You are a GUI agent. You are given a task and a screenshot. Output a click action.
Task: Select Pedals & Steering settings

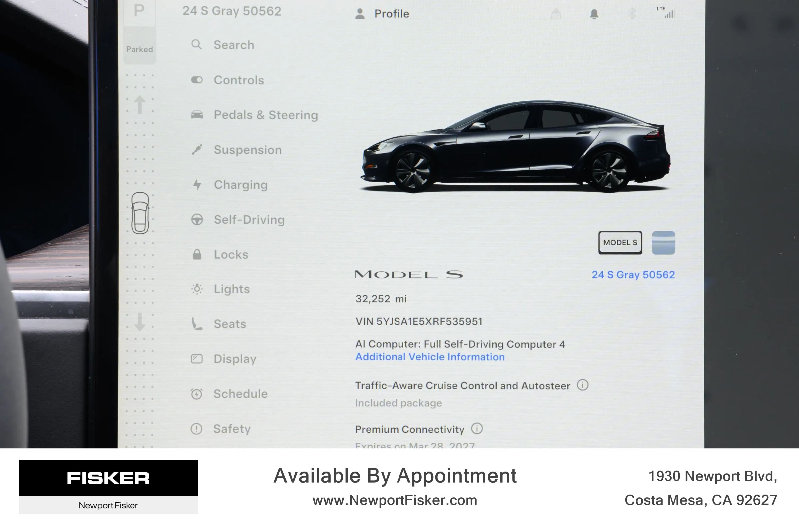pyautogui.click(x=255, y=115)
